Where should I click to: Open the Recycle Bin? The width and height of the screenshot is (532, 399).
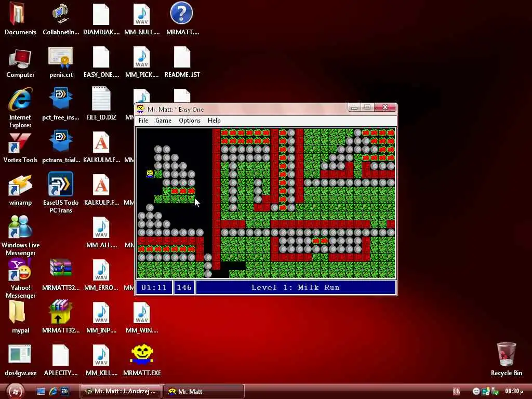click(506, 360)
